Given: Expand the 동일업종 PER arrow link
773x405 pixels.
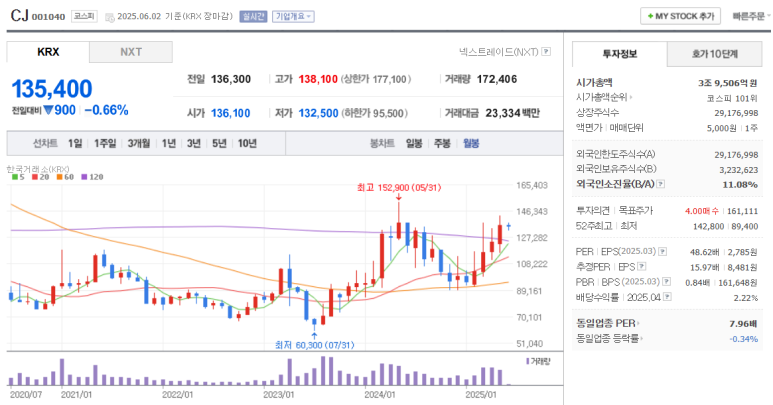Looking at the screenshot, I should click(608, 324).
